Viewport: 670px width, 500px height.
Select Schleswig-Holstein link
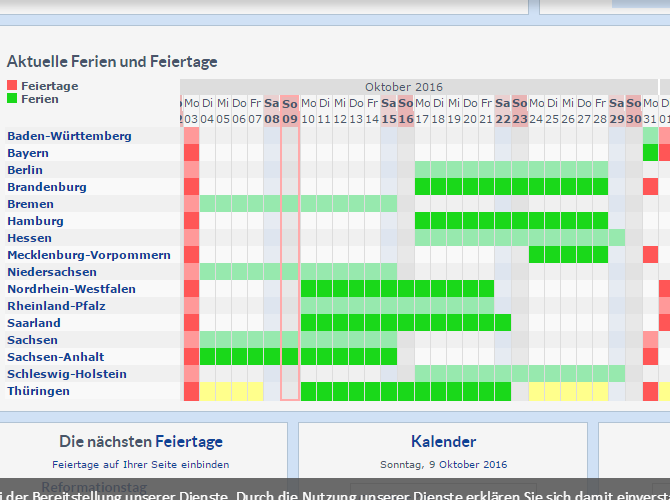coord(67,374)
